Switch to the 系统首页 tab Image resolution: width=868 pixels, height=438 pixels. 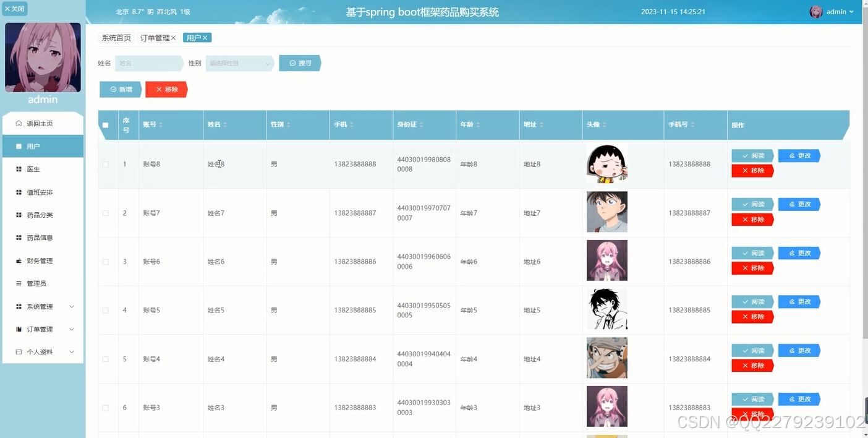pyautogui.click(x=115, y=37)
